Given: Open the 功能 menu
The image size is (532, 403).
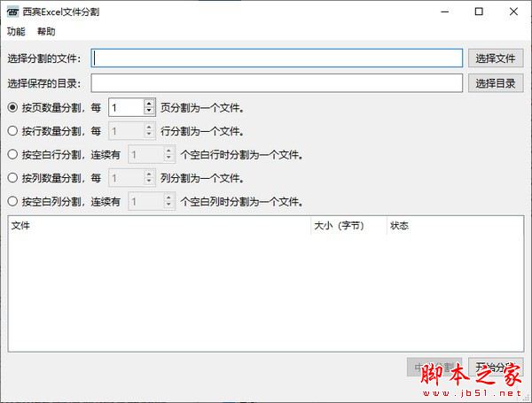Looking at the screenshot, I should point(16,32).
